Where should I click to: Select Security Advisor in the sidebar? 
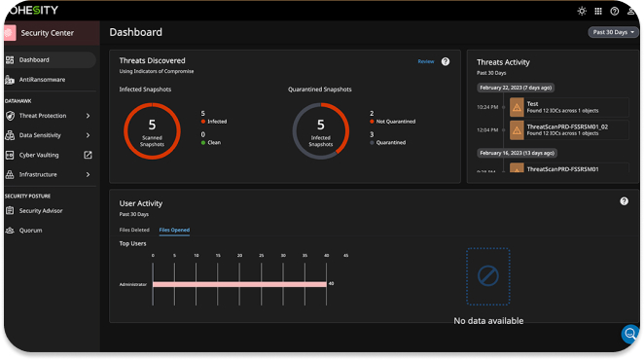(x=51, y=211)
